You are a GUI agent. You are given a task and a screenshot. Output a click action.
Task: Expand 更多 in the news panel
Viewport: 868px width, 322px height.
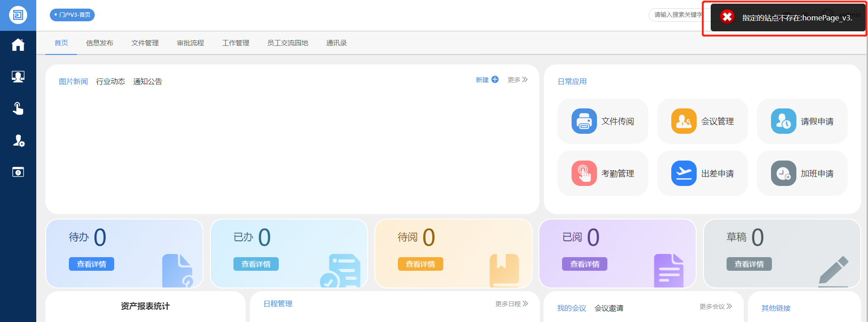tap(518, 79)
